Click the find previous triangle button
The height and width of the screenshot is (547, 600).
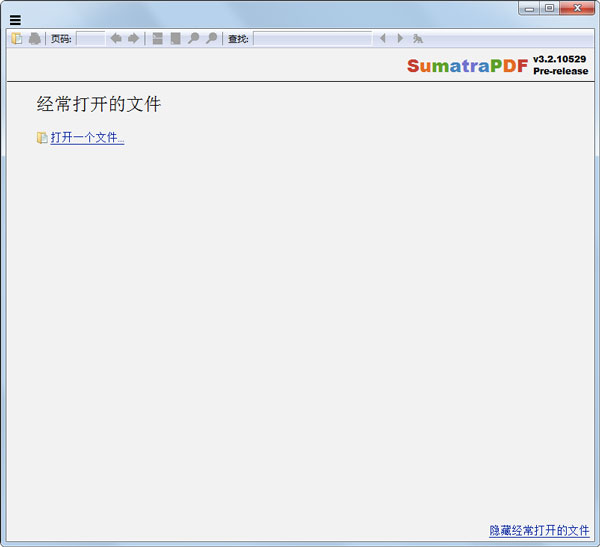tap(382, 39)
